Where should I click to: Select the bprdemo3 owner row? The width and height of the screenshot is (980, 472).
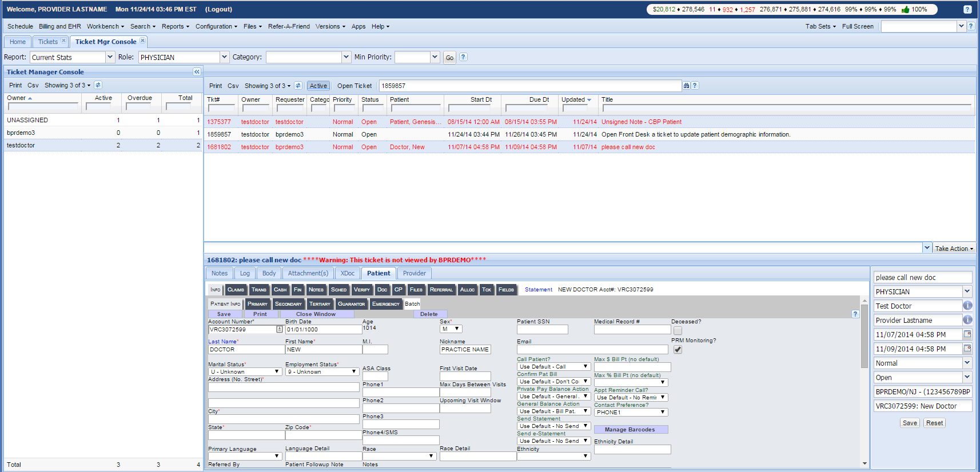[x=103, y=133]
